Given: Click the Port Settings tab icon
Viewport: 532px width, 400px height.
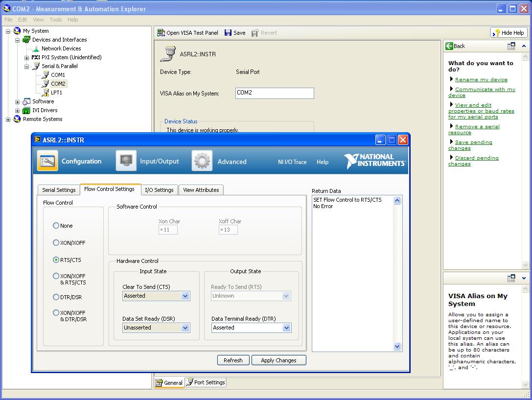Looking at the screenshot, I should click(190, 382).
